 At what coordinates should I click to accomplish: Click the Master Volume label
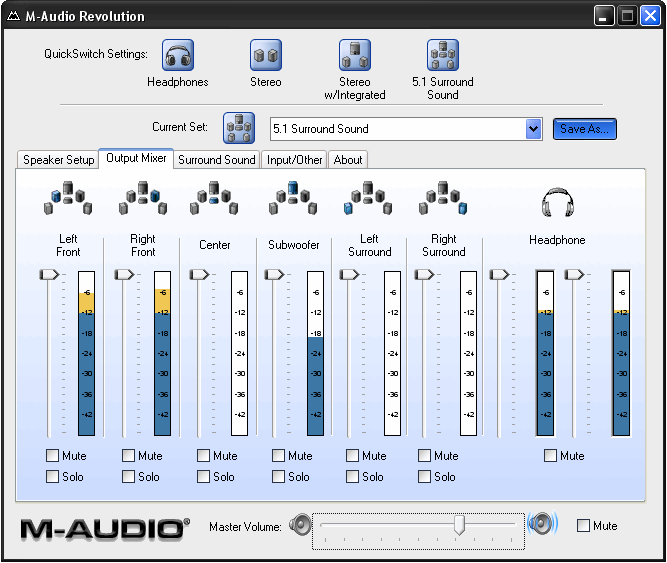coord(245,527)
